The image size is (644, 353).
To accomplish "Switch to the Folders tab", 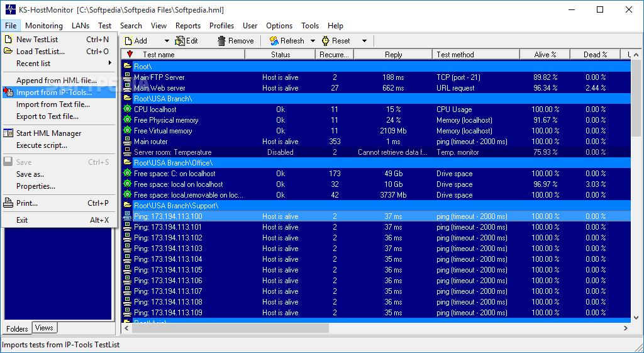I will click(17, 328).
